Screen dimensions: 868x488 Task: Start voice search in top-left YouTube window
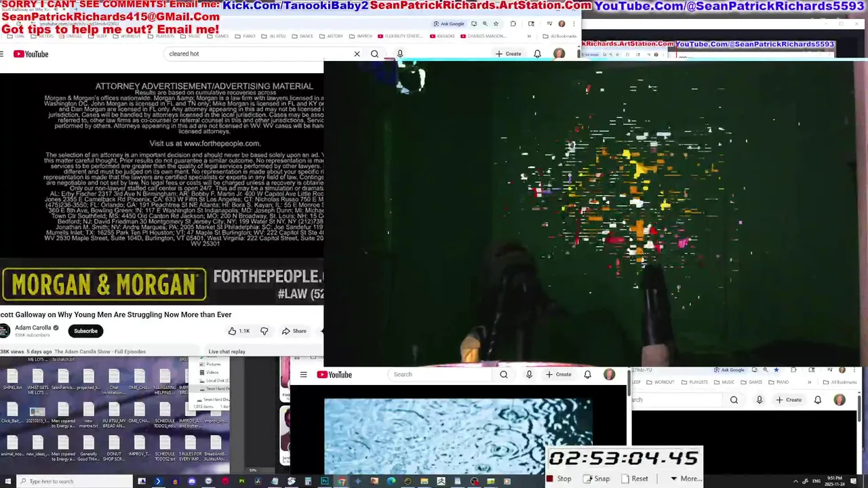click(x=400, y=54)
